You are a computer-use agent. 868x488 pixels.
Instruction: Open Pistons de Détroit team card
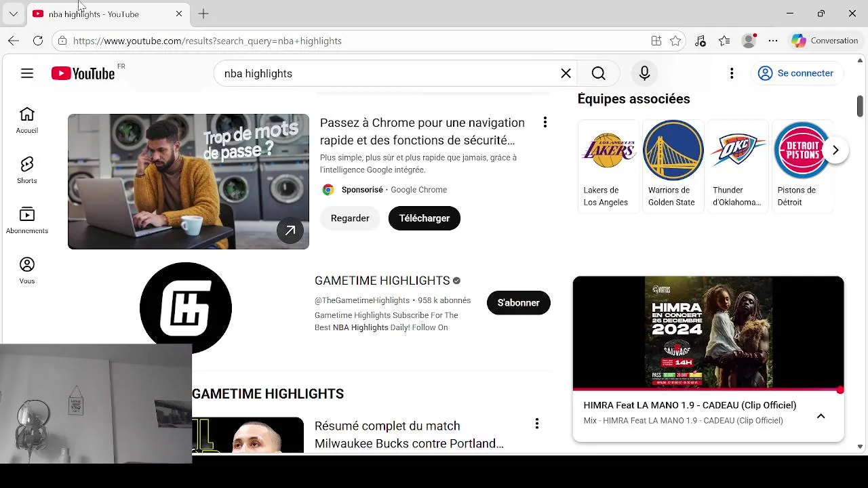(x=802, y=166)
